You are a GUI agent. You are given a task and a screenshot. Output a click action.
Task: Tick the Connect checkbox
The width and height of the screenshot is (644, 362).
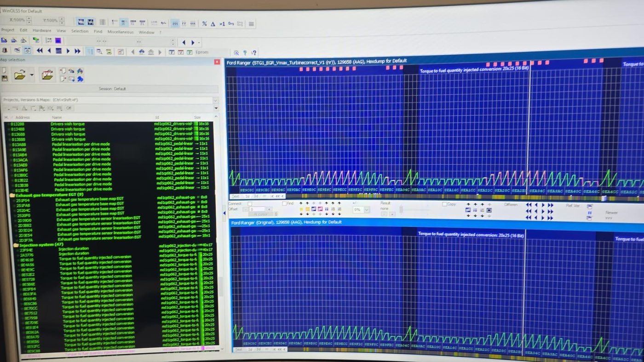(250, 204)
